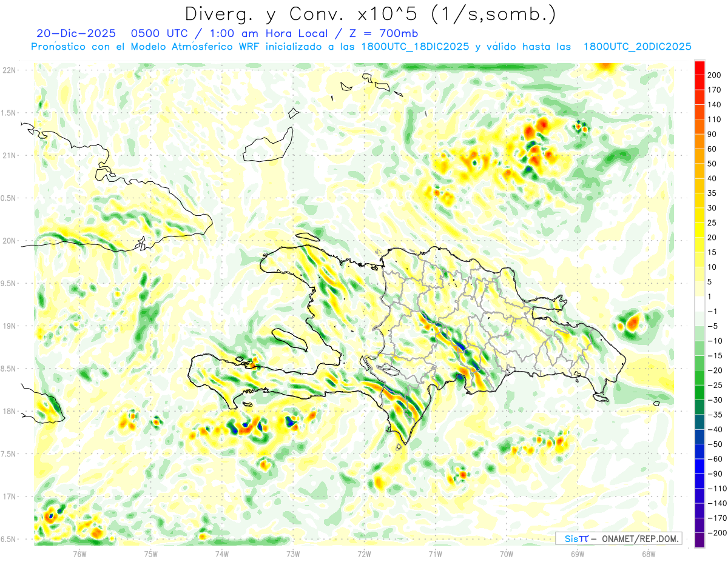Click the white colorbar segment between 1 and -1
728x562 pixels.
click(699, 304)
